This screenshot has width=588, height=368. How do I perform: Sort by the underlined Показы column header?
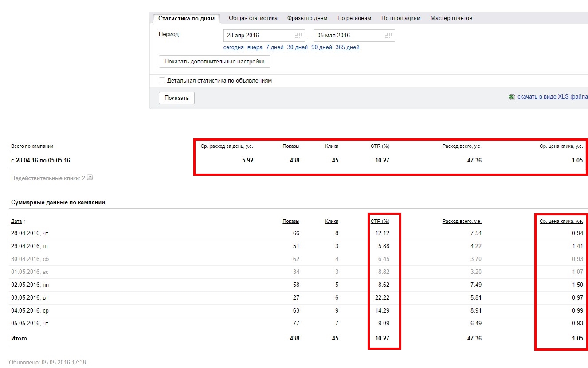point(291,222)
